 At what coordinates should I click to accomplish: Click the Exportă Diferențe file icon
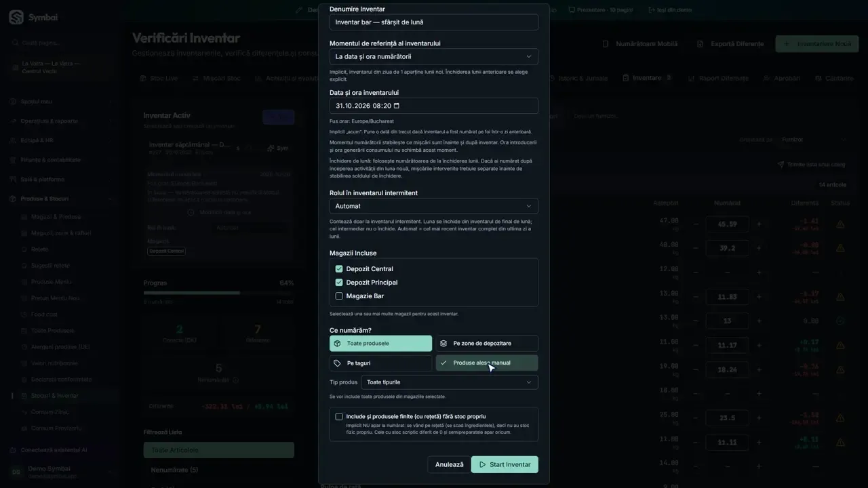pos(701,44)
